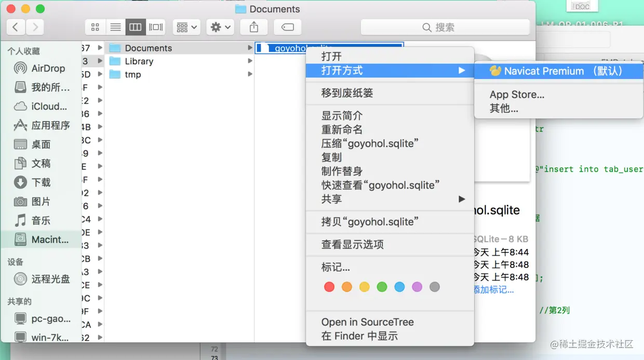Switch to gallery view in the toolbar

pyautogui.click(x=156, y=27)
